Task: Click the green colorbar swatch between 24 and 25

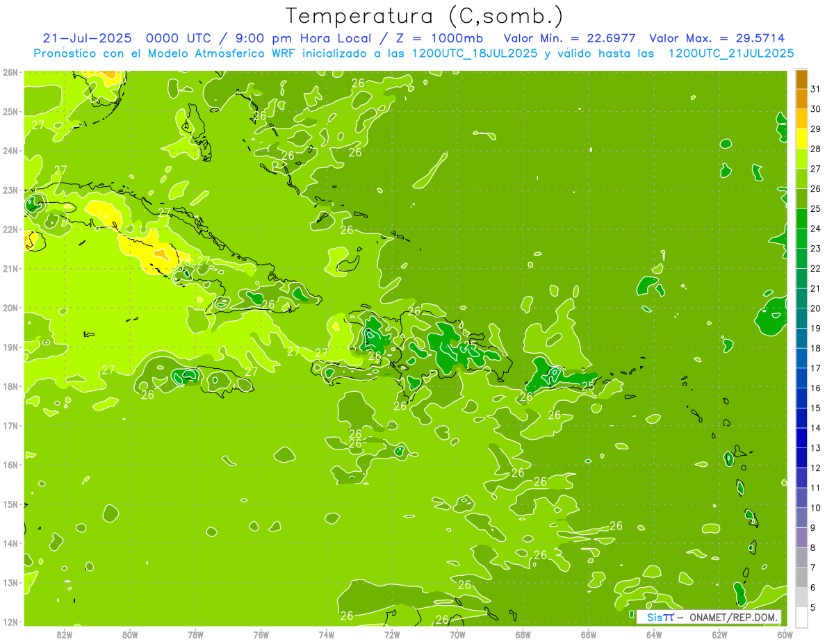Action: click(x=801, y=218)
